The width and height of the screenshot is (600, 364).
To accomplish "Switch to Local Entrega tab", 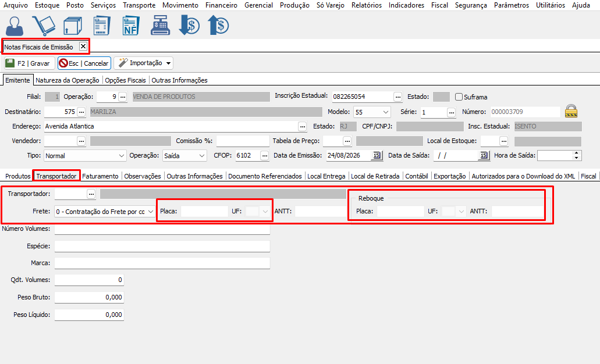I will coord(326,176).
